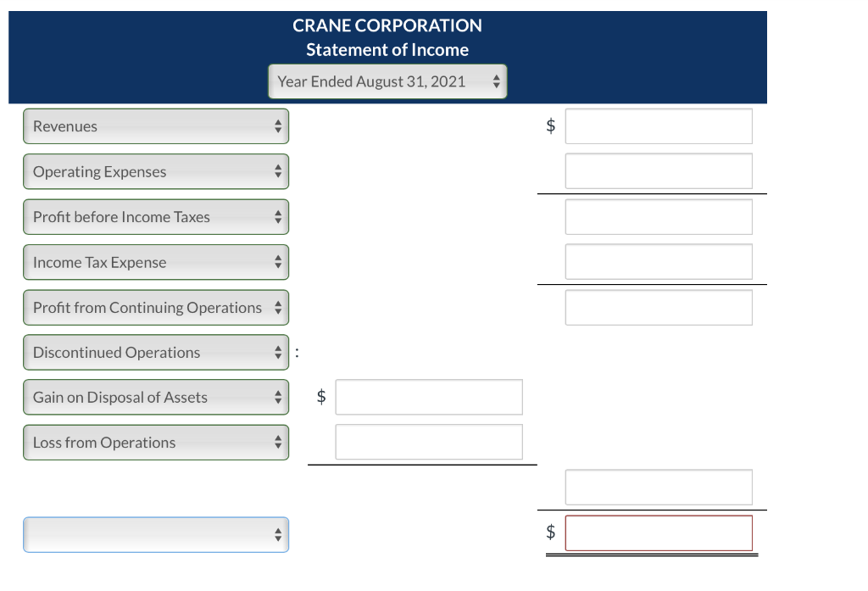Image resolution: width=868 pixels, height=591 pixels.
Task: Click the Gain on Disposal of Assets arrow
Action: pyautogui.click(x=278, y=397)
